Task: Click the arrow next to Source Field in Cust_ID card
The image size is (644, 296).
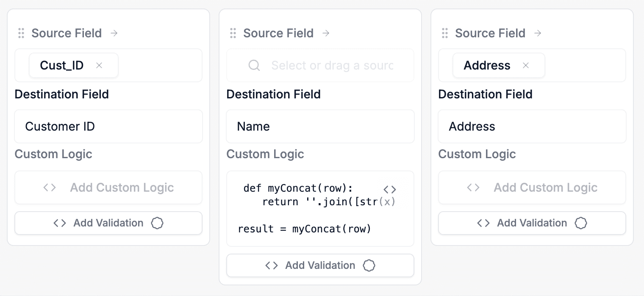Action: pos(114,33)
